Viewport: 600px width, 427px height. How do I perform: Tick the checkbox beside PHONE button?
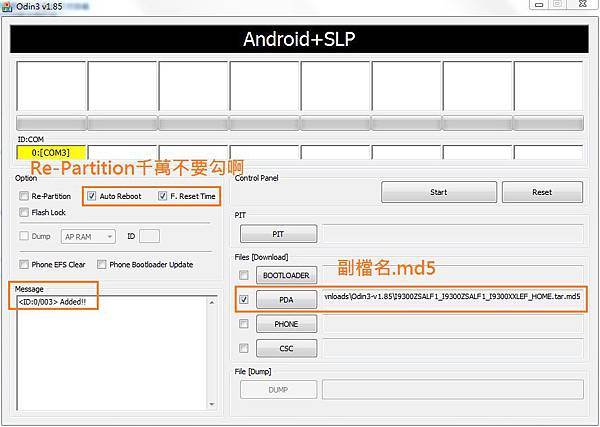[243, 324]
